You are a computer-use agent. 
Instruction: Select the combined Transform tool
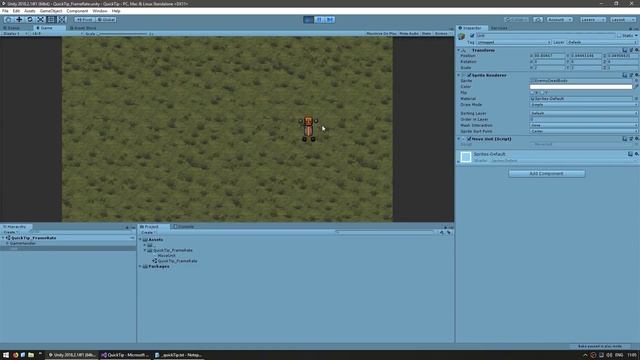(62, 20)
